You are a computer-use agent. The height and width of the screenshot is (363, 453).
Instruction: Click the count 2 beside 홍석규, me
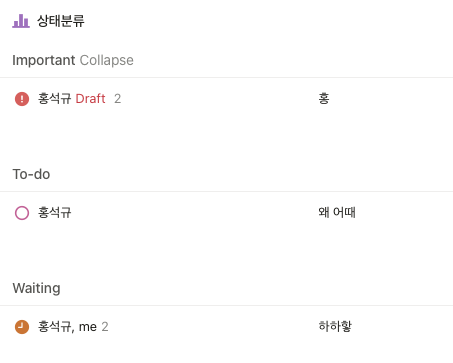(x=105, y=327)
